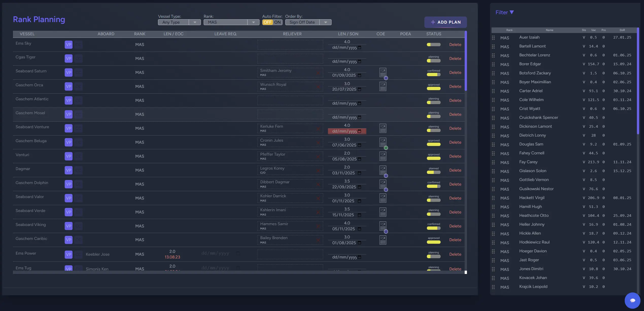This screenshot has width=644, height=311.
Task: Open the chat bubble icon
Action: (632, 300)
